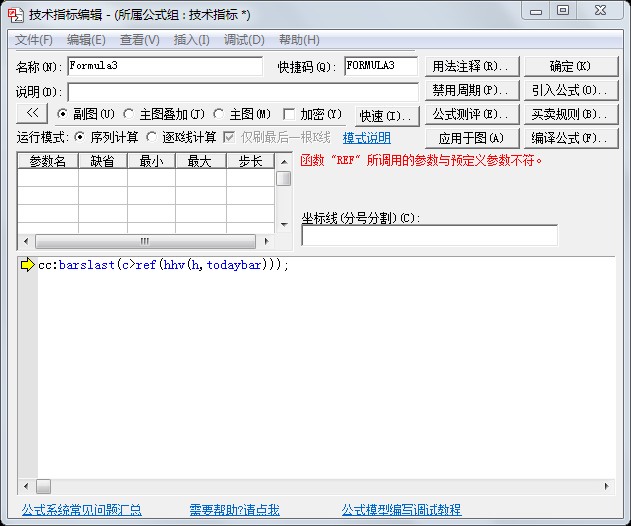Open 公式模型编写调试教程 link
631x526 pixels.
pos(401,510)
